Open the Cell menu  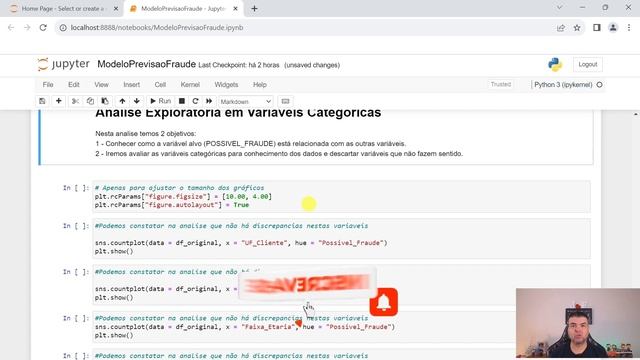(160, 84)
